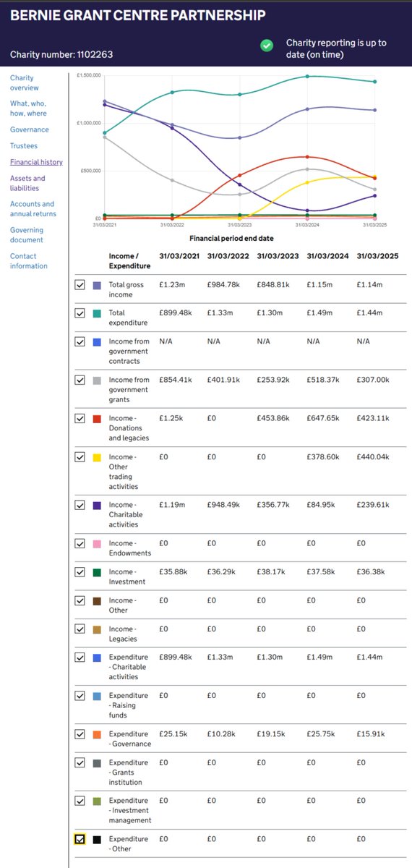Open the Trustees page
The width and height of the screenshot is (412, 868).
tap(24, 145)
